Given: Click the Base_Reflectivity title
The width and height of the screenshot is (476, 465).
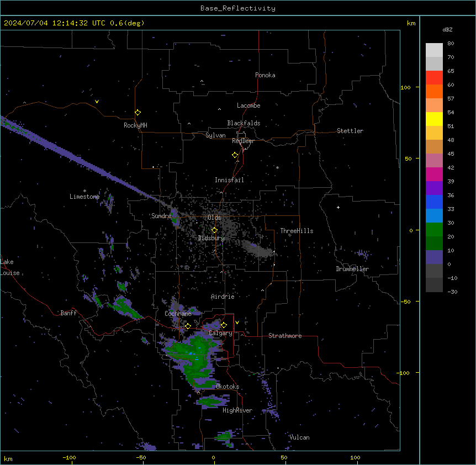Looking at the screenshot, I should click(238, 8).
